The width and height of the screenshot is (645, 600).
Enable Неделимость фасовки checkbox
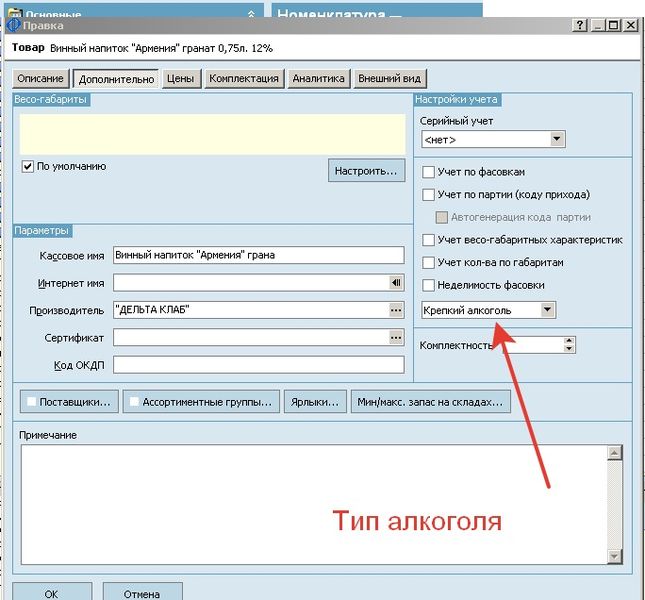(x=428, y=285)
